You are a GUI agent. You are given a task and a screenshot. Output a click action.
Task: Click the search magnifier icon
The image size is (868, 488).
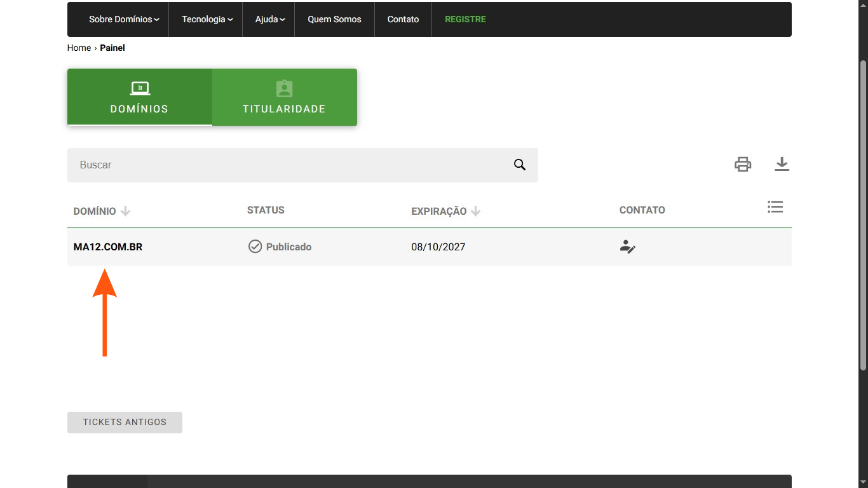520,165
